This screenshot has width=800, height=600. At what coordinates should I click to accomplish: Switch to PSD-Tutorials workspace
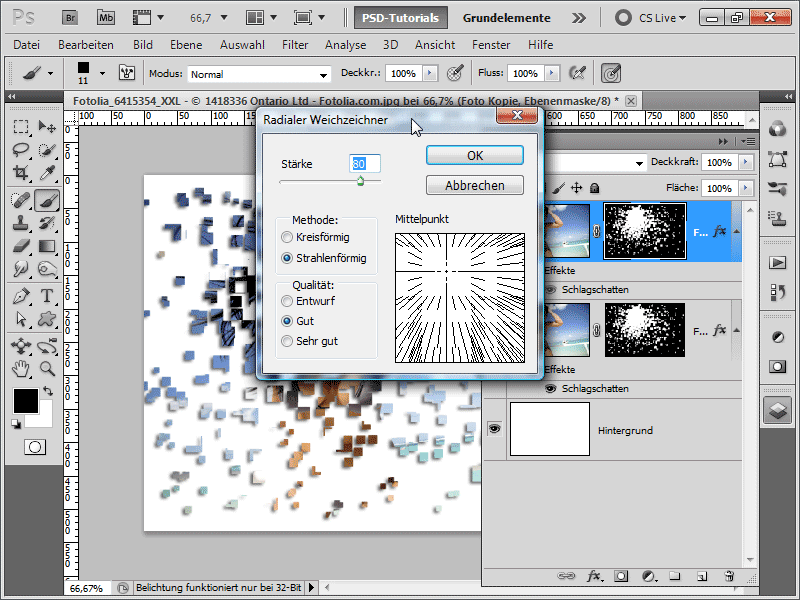click(401, 18)
